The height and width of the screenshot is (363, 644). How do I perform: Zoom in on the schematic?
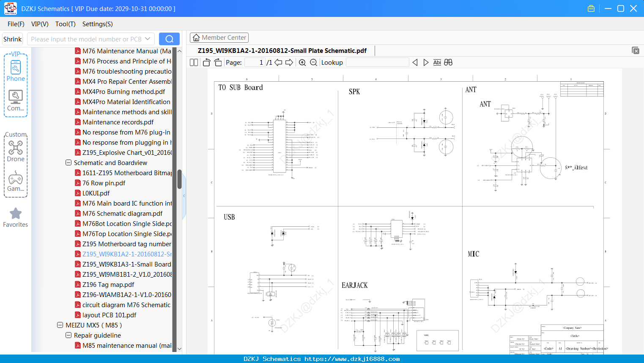point(302,63)
